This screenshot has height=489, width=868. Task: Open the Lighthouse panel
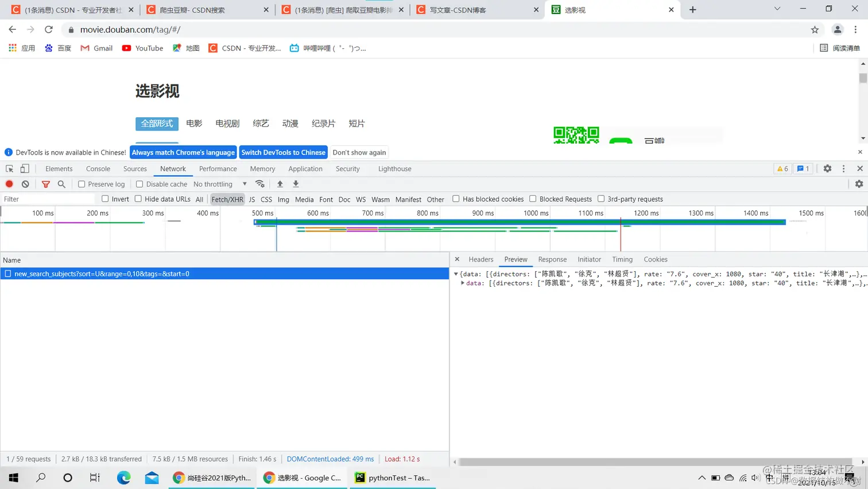[x=395, y=169]
